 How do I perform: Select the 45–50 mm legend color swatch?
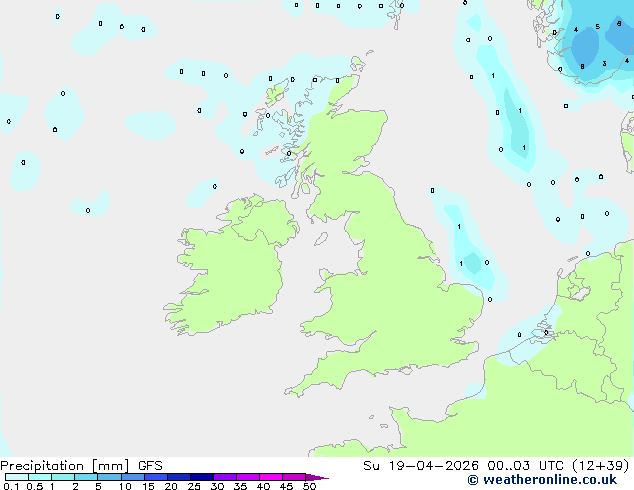click(294, 477)
